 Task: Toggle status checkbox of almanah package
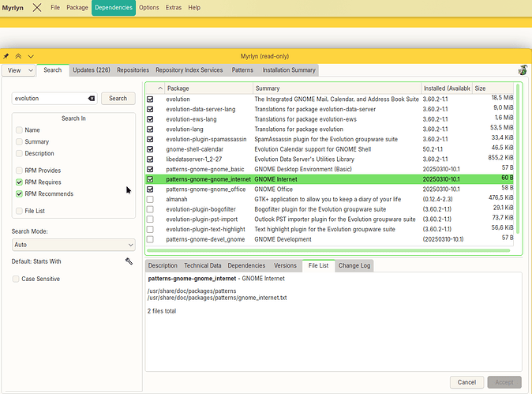pos(150,199)
